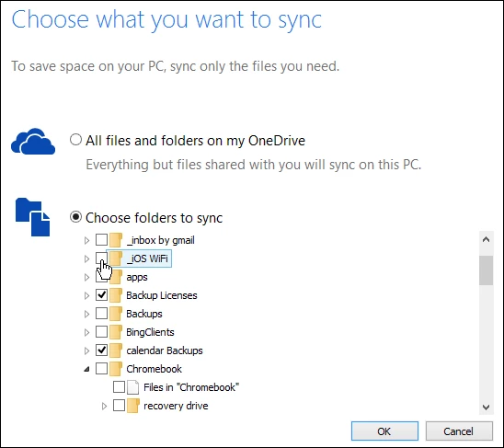Click the scrollbar down arrow
Screen dimensions: 504x448
486,408
